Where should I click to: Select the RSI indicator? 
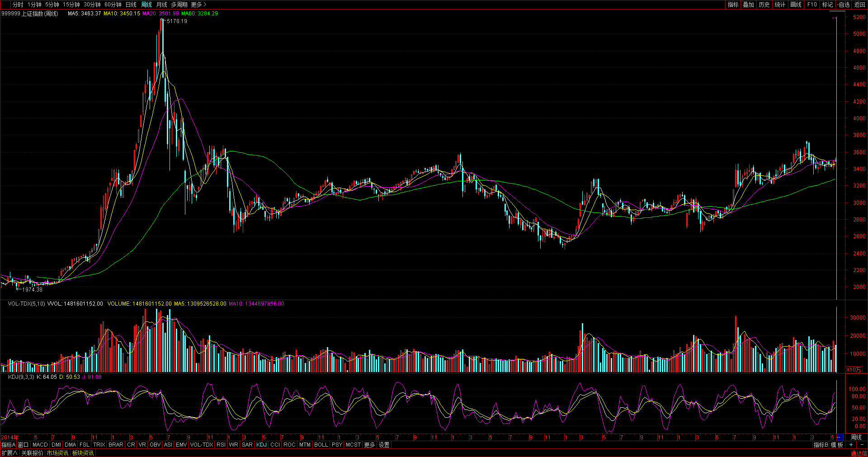(221, 445)
